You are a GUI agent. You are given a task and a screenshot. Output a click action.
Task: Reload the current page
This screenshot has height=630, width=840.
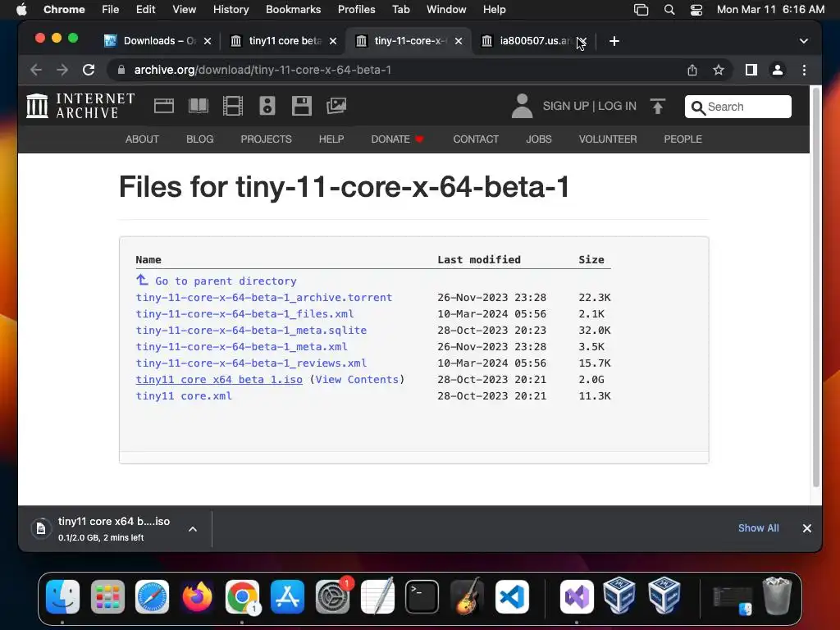click(x=89, y=70)
